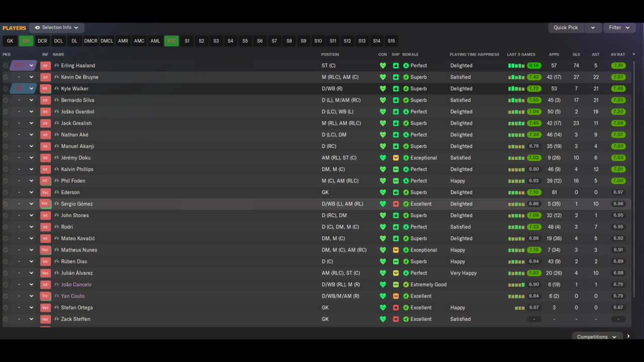Click the condition heart icon for João Cancelo

click(382, 285)
